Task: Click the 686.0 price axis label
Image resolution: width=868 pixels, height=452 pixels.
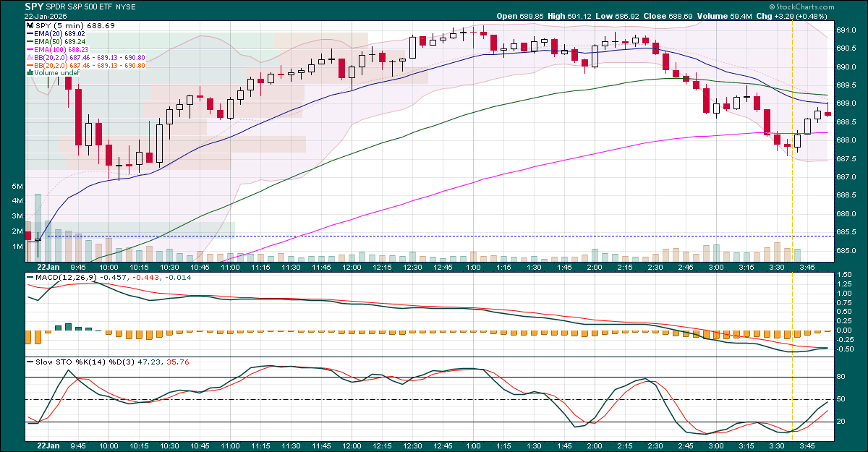Action: tap(846, 214)
